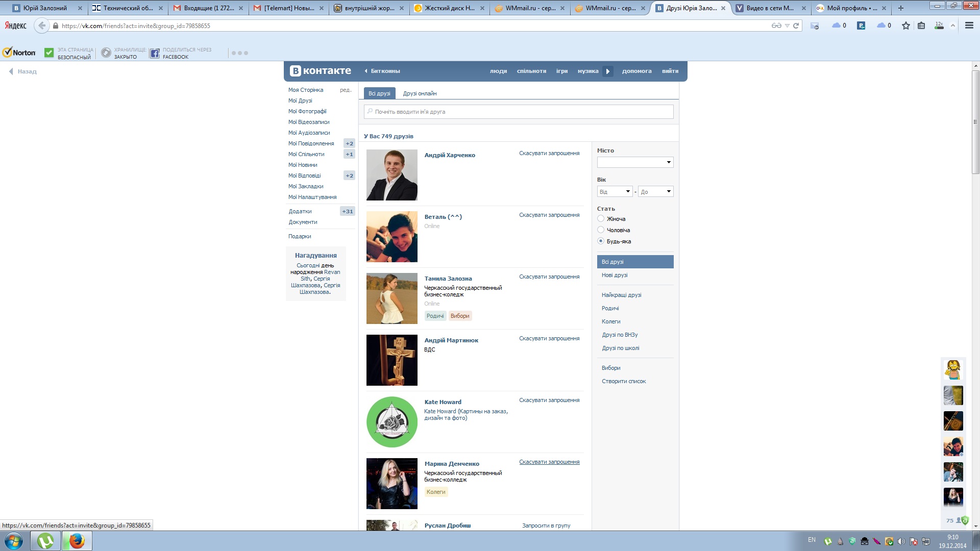The image size is (980, 551).
Task: Open the browser hamburger menu
Action: click(x=969, y=26)
